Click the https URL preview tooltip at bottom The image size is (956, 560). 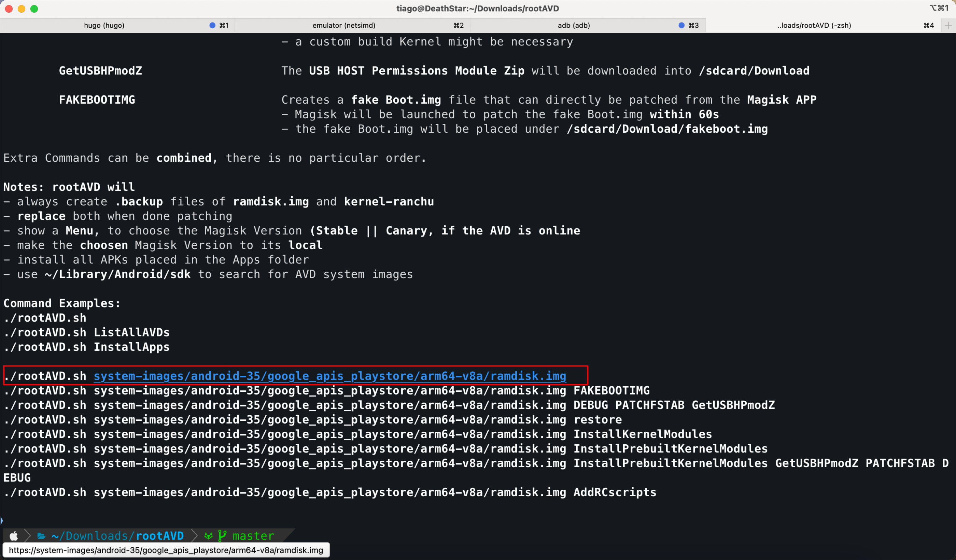166,550
